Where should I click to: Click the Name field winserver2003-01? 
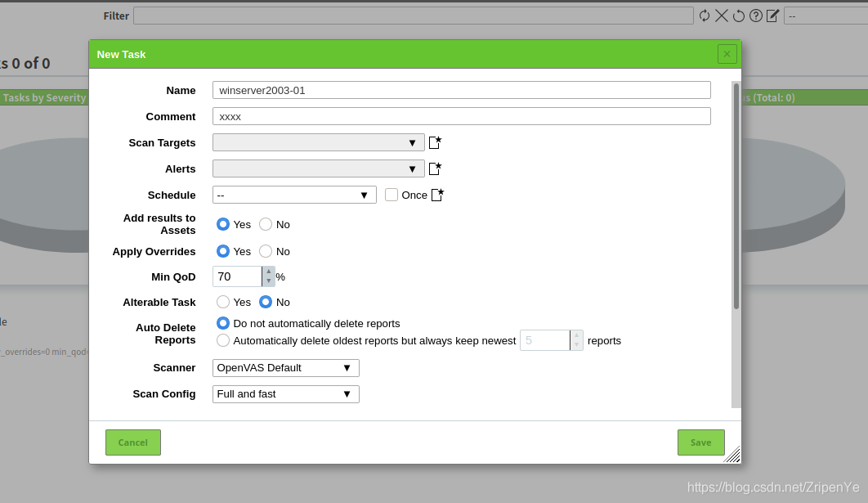(462, 90)
